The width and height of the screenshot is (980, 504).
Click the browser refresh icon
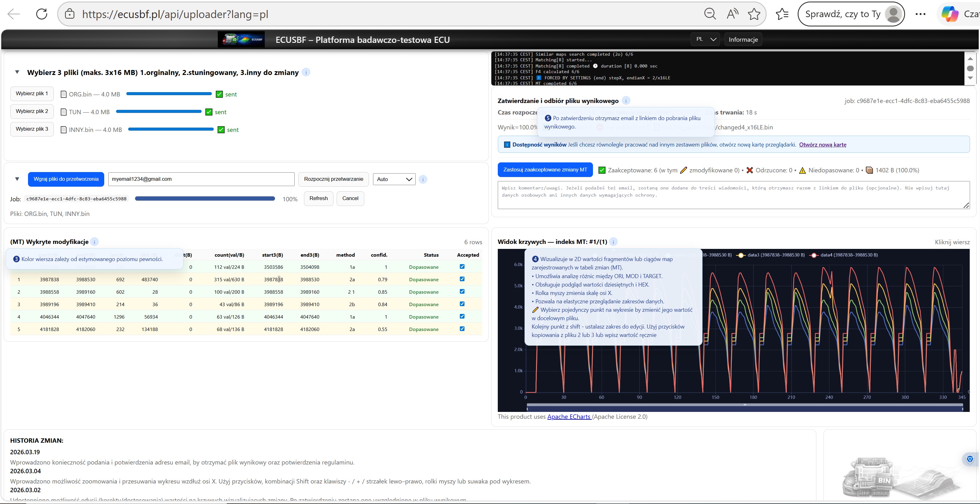tap(41, 14)
